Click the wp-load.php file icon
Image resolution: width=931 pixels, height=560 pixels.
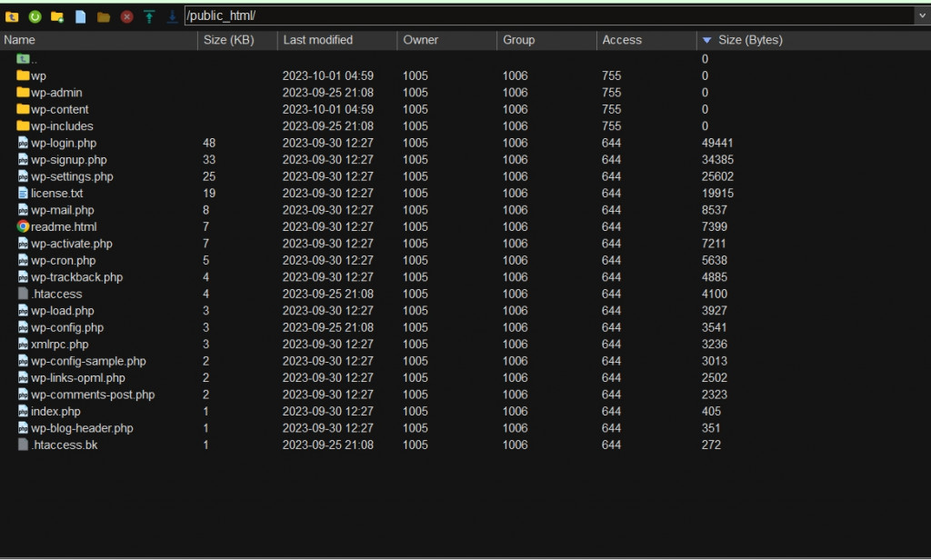23,310
